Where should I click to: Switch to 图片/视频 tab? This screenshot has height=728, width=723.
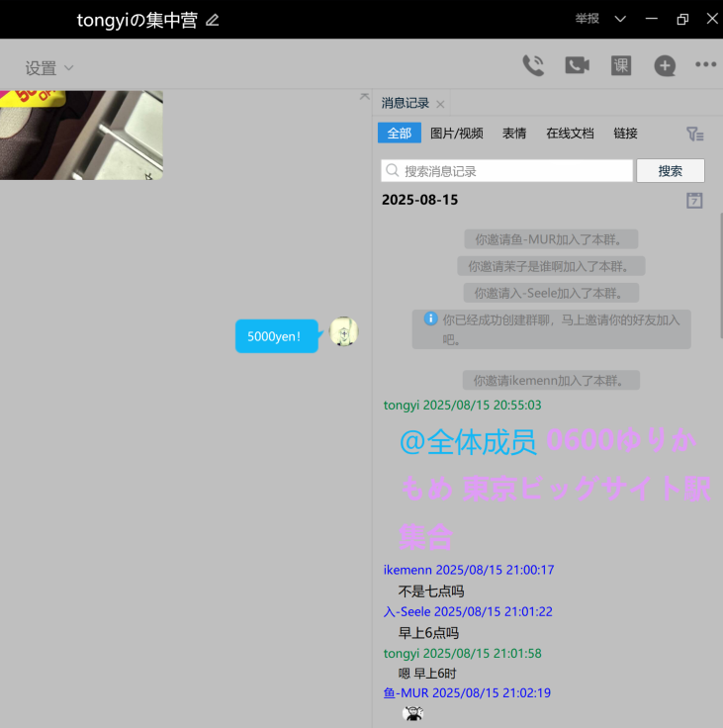click(x=457, y=134)
